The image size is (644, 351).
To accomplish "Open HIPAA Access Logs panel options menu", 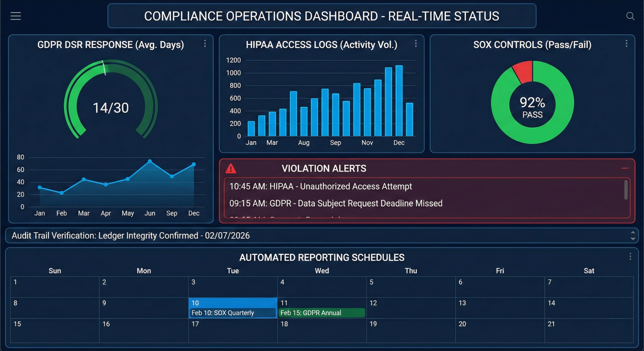I will (x=416, y=43).
